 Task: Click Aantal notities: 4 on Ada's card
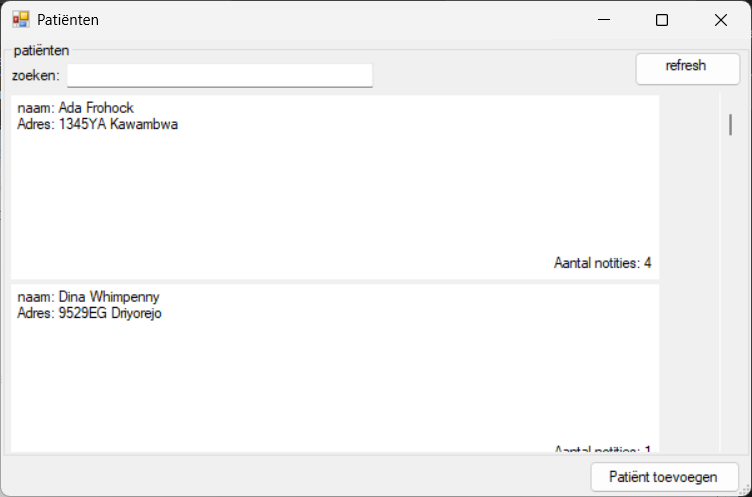(x=602, y=263)
